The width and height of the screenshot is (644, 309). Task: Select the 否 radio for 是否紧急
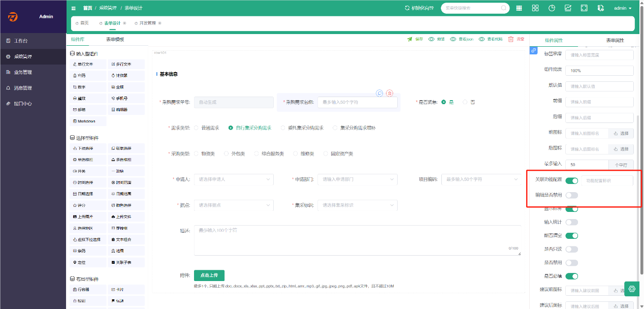click(x=465, y=102)
